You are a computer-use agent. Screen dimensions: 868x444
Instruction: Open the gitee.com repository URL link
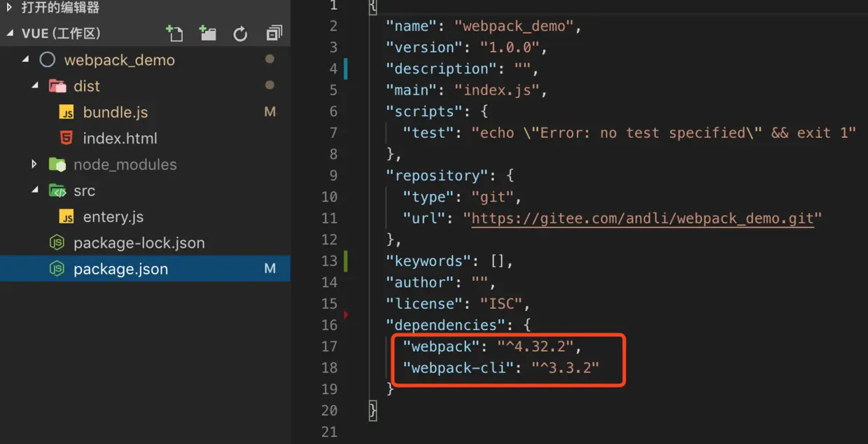[643, 218]
